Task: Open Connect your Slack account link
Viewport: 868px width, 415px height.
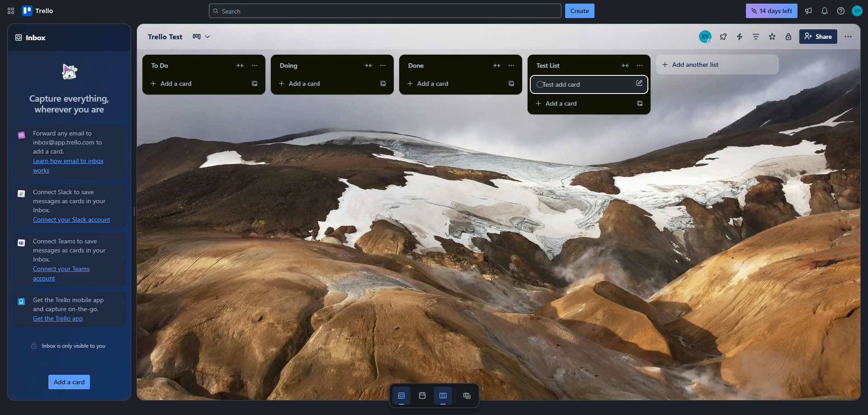Action: (71, 219)
